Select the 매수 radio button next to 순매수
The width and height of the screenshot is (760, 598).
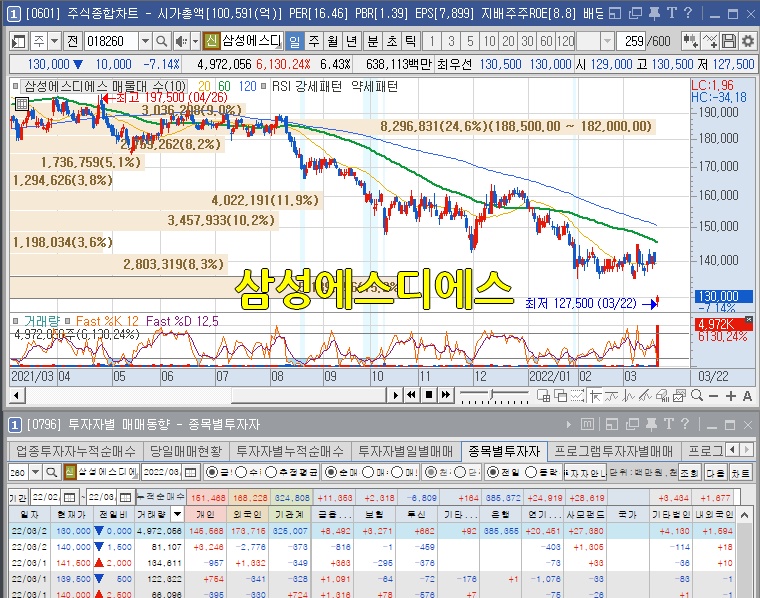(x=368, y=472)
